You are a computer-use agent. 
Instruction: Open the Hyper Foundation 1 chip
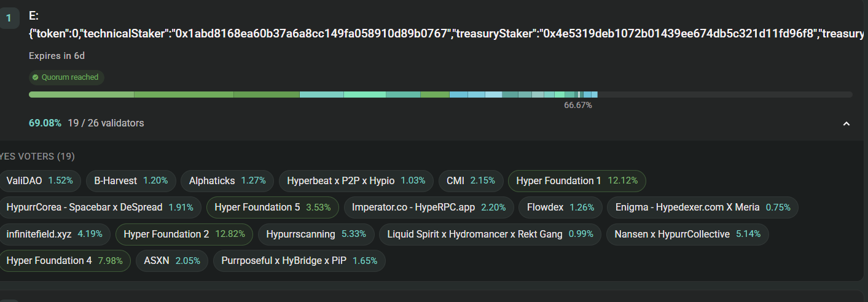coord(577,180)
